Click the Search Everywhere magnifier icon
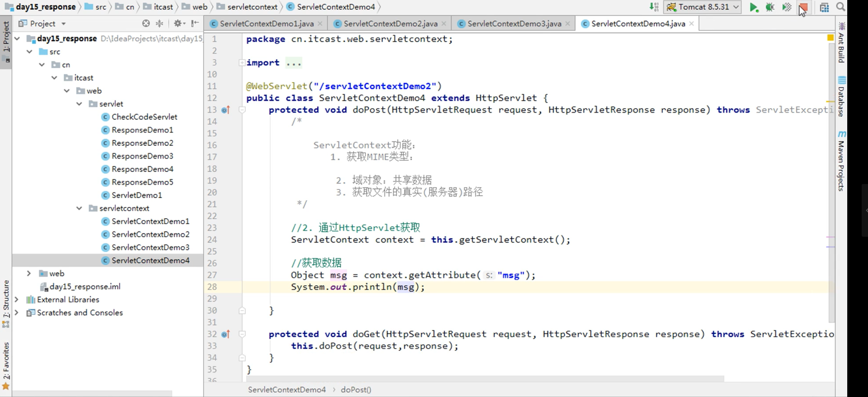The width and height of the screenshot is (868, 397). [841, 7]
